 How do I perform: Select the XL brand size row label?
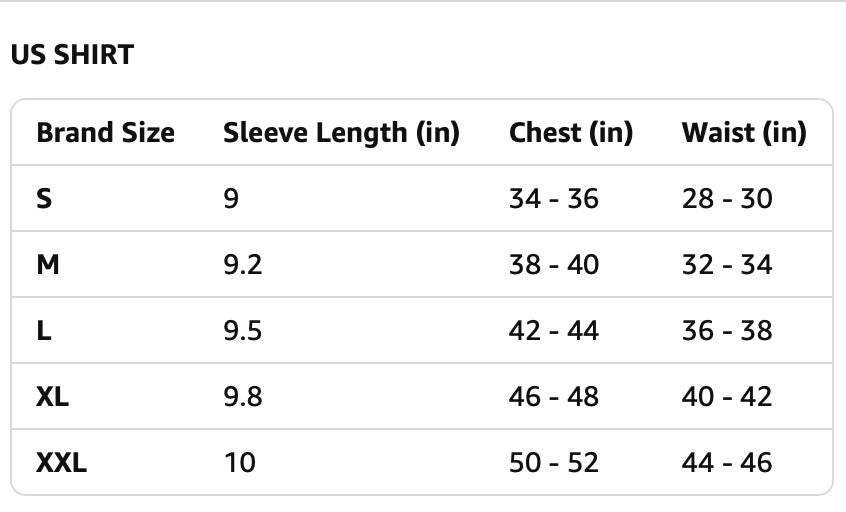[53, 397]
